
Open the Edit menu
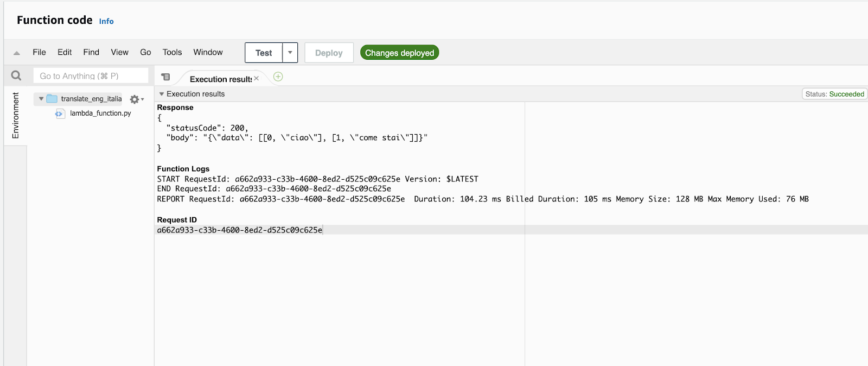tap(65, 53)
